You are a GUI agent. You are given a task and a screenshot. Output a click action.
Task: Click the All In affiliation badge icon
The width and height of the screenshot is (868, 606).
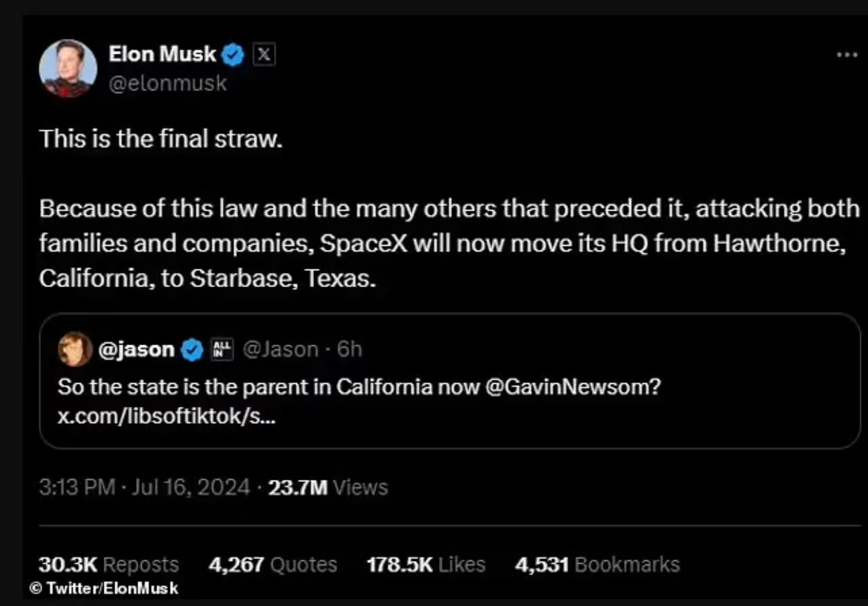[x=222, y=349]
